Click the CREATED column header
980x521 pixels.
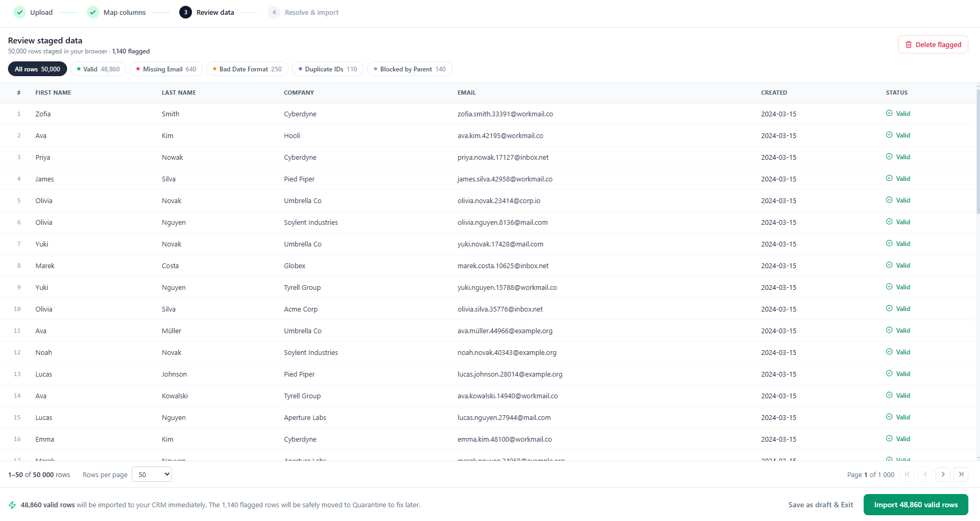coord(774,93)
